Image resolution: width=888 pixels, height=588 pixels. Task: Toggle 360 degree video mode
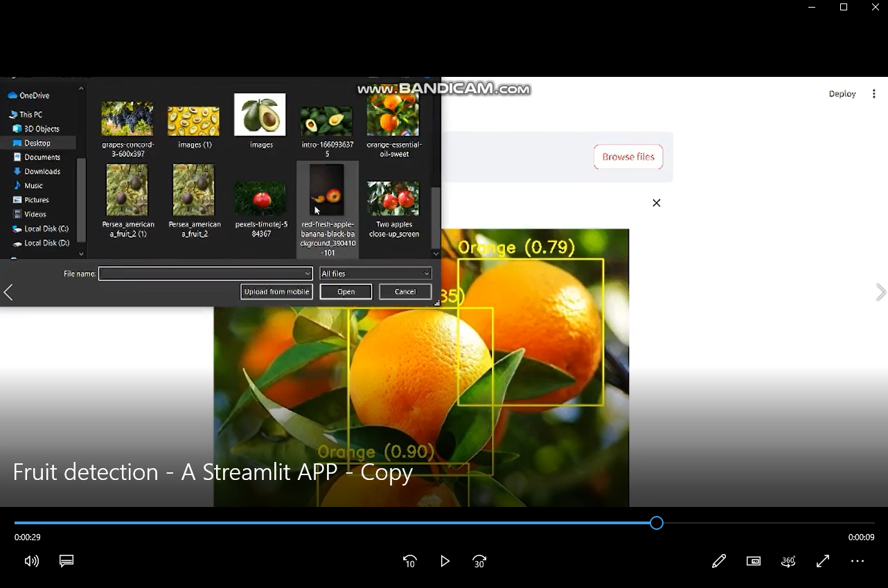pos(788,561)
